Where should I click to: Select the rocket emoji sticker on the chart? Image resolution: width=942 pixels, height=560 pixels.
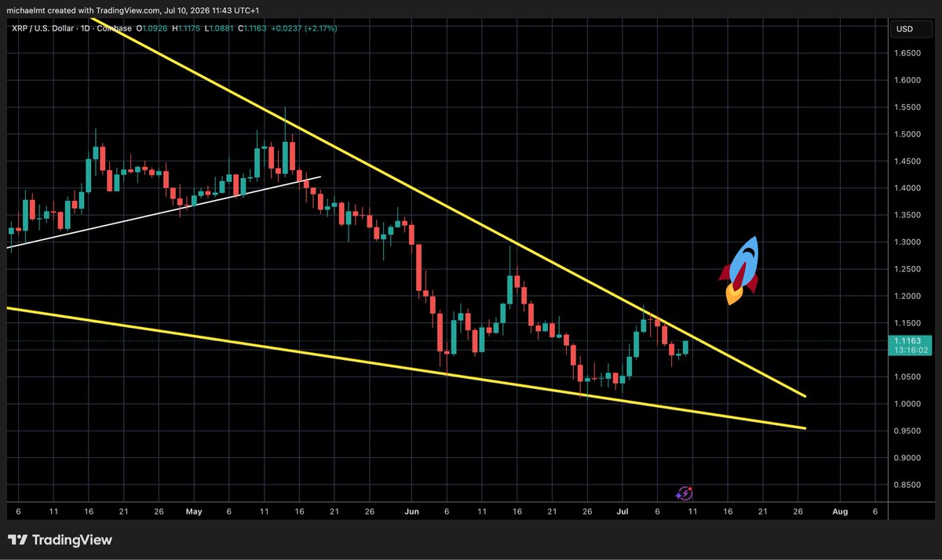point(740,270)
